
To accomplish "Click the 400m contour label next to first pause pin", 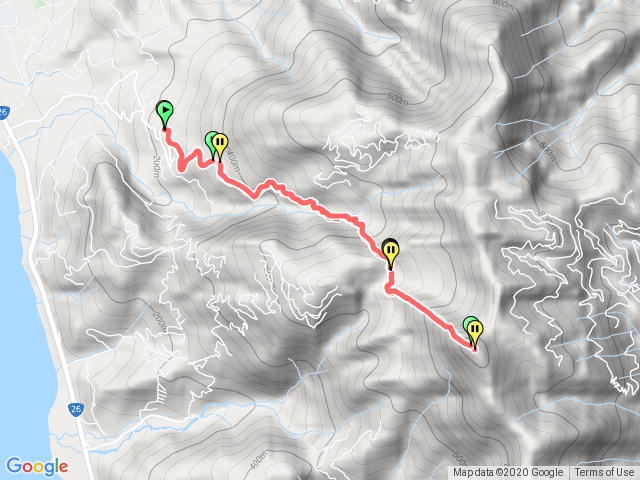I will tap(233, 160).
